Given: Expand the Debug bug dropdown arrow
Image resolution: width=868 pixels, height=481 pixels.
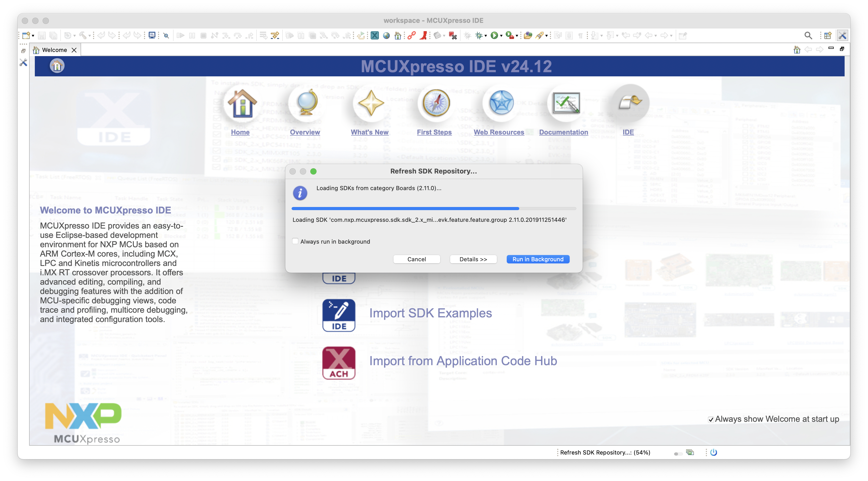Looking at the screenshot, I should pos(485,36).
